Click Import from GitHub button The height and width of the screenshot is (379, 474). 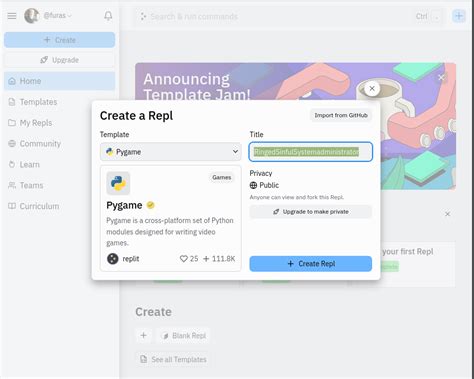(341, 115)
